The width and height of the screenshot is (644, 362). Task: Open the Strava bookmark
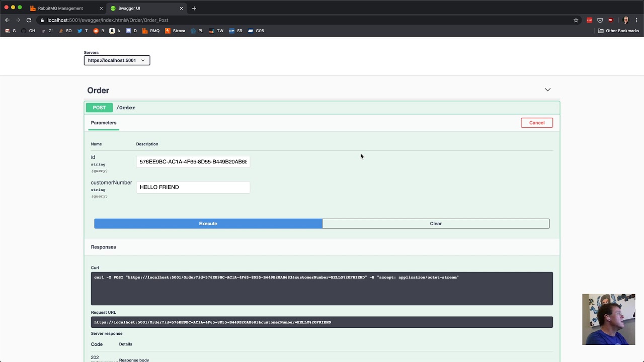pyautogui.click(x=175, y=31)
